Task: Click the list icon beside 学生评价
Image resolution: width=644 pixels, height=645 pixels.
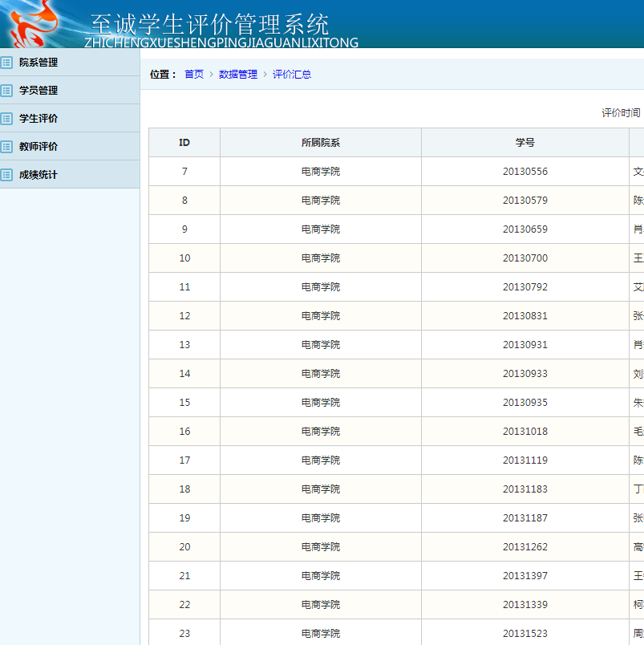Action: coord(6,119)
